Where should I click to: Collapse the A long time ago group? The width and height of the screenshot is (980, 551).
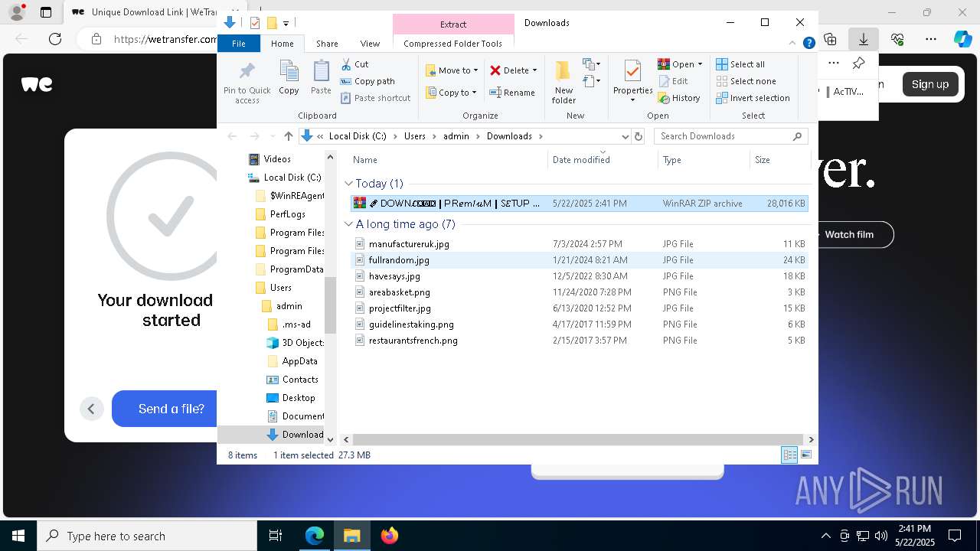coord(348,224)
